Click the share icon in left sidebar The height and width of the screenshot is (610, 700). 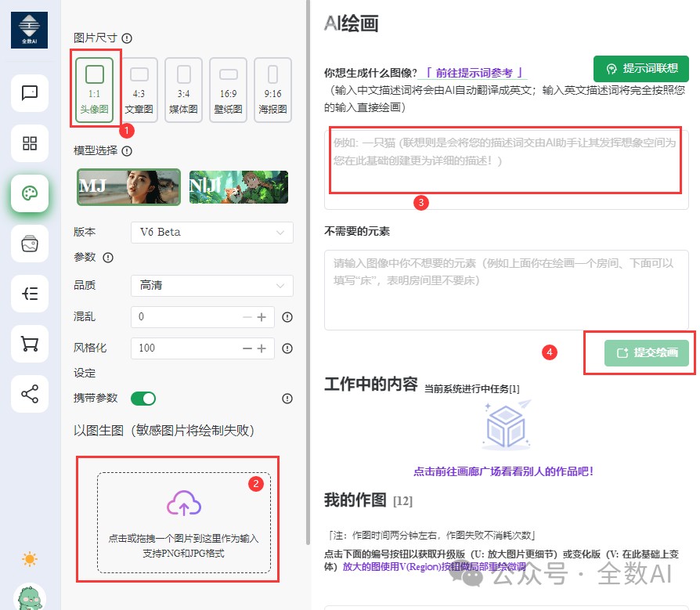pyautogui.click(x=30, y=394)
